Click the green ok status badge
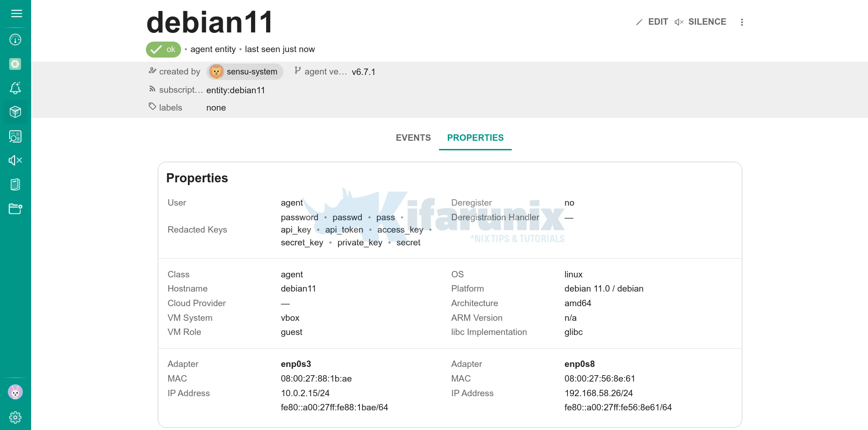Image resolution: width=868 pixels, height=430 pixels. (x=163, y=49)
